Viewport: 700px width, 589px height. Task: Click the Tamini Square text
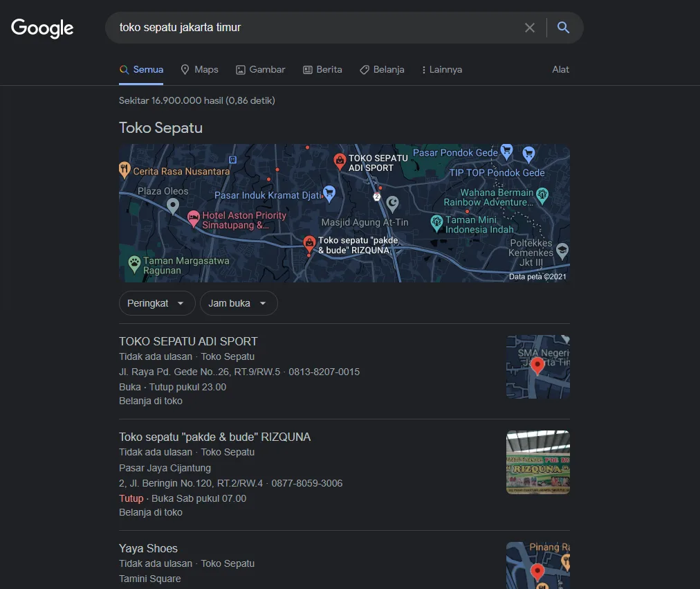point(150,579)
